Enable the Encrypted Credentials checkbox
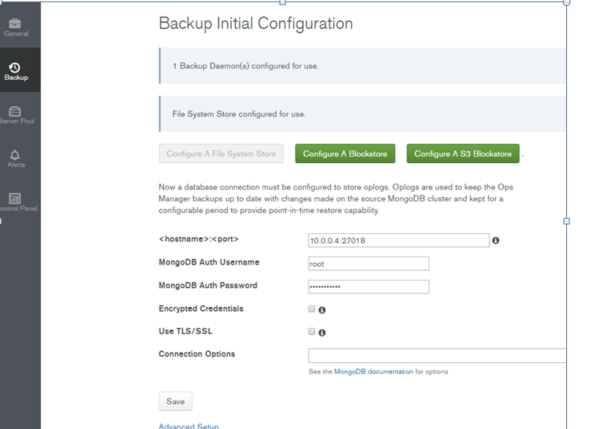589x429 pixels. click(311, 309)
